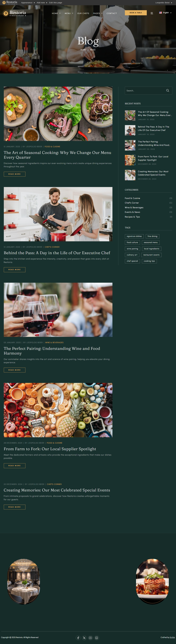Viewport: 176px width, 644px height.
Task: Click the search magnifier icon
Action: (x=167, y=90)
